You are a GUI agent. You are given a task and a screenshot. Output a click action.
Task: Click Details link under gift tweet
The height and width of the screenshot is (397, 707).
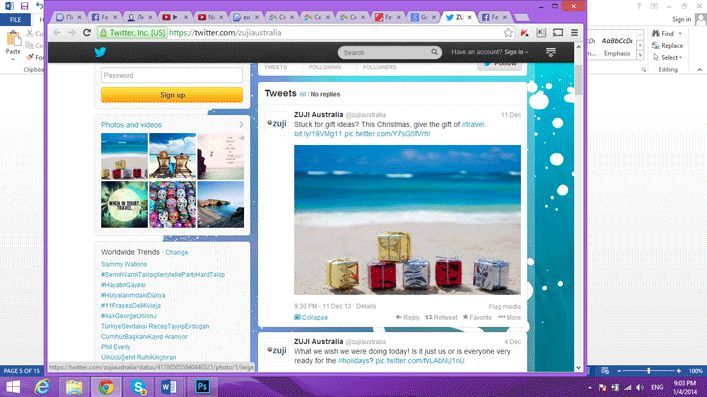point(366,306)
